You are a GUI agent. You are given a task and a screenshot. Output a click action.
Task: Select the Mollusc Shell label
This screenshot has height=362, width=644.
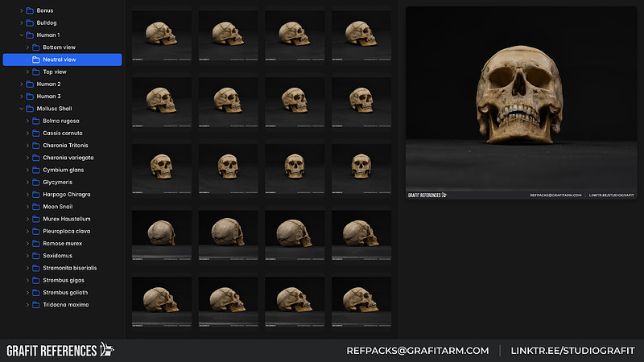tap(54, 109)
